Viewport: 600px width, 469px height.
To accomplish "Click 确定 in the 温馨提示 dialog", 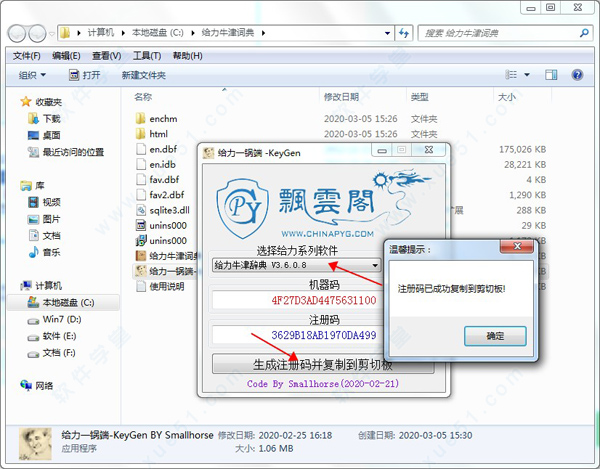I will [x=495, y=336].
